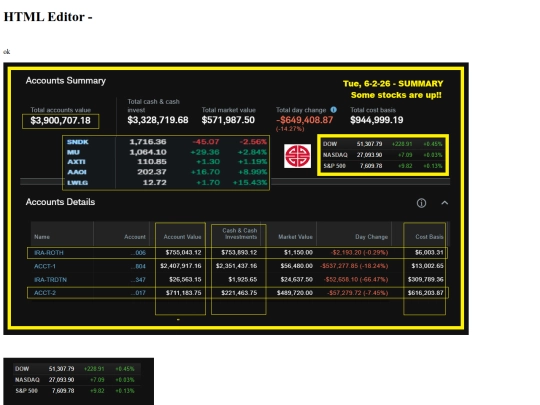Click IRA-TRDTN cost basis $309,789.36

coord(426,279)
